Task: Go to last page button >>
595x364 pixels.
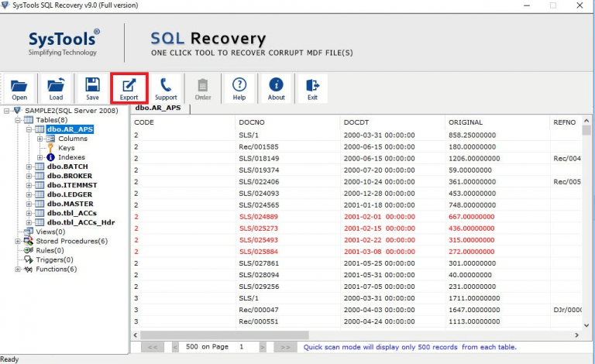Action: (x=285, y=347)
